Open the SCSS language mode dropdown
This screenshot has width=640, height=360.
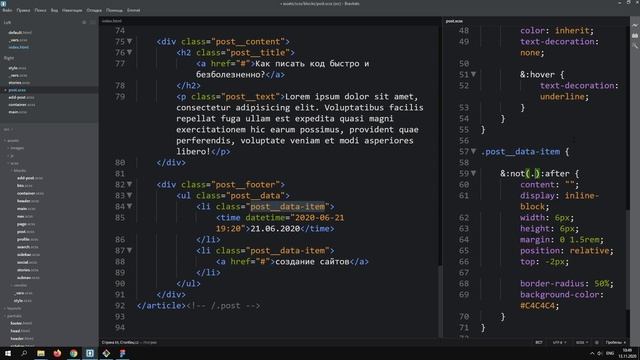582,342
